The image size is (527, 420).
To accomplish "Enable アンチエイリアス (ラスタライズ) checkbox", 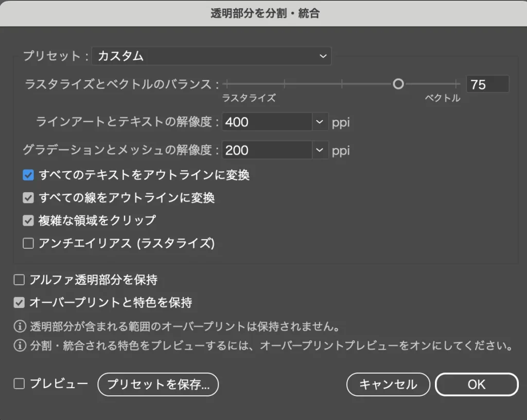I will (x=28, y=243).
